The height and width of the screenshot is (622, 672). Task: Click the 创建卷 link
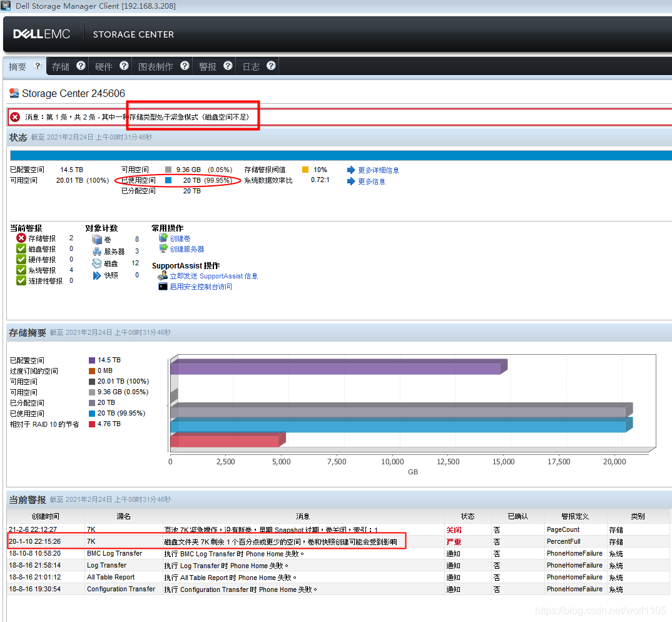tap(180, 238)
